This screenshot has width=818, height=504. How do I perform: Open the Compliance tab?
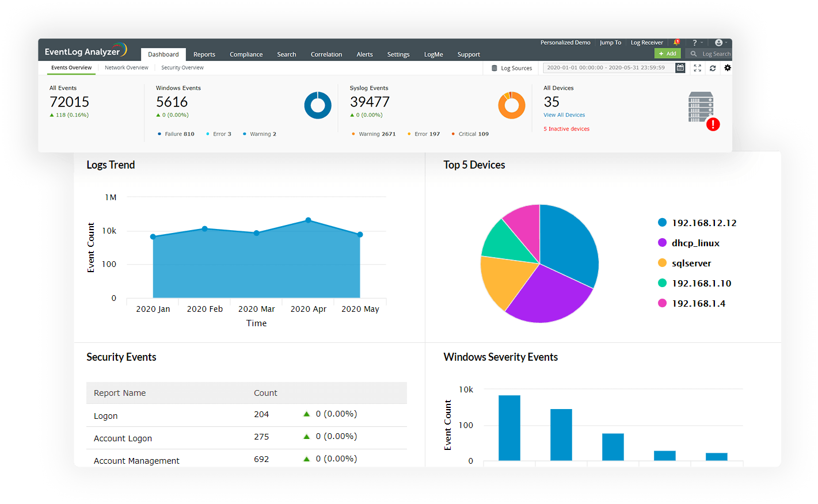[x=246, y=55]
